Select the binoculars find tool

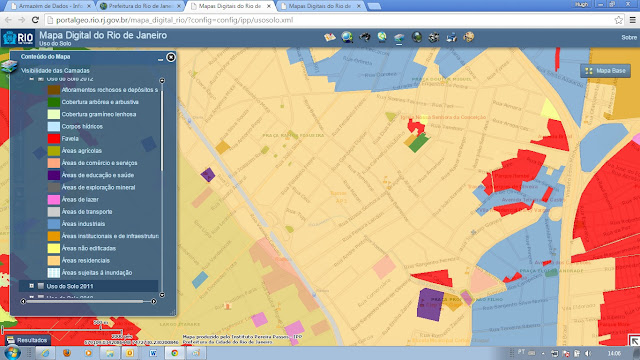click(x=364, y=38)
